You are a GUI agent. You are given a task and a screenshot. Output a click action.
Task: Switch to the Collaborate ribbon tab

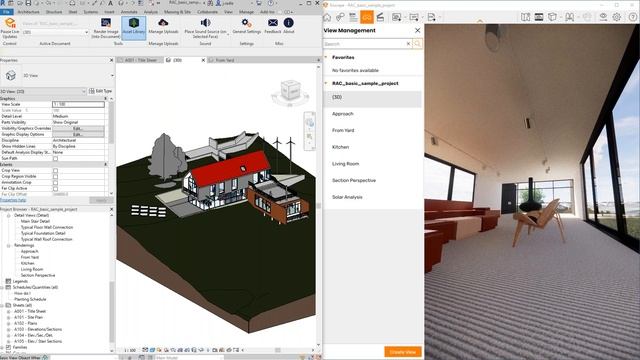207,12
